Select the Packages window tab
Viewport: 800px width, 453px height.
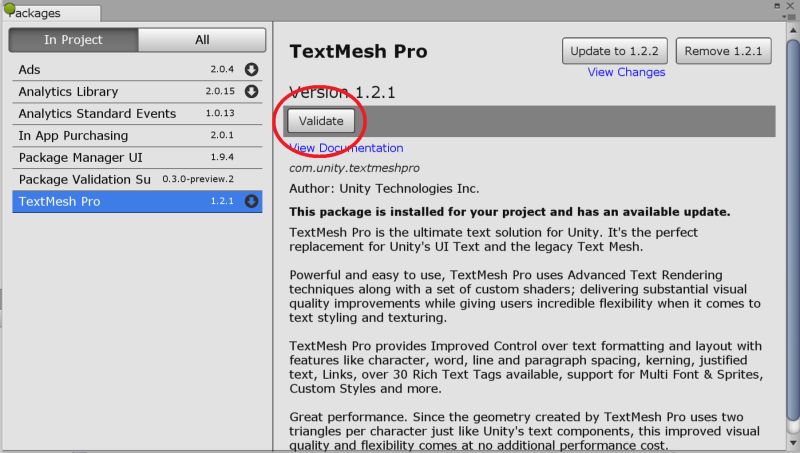(x=51, y=13)
